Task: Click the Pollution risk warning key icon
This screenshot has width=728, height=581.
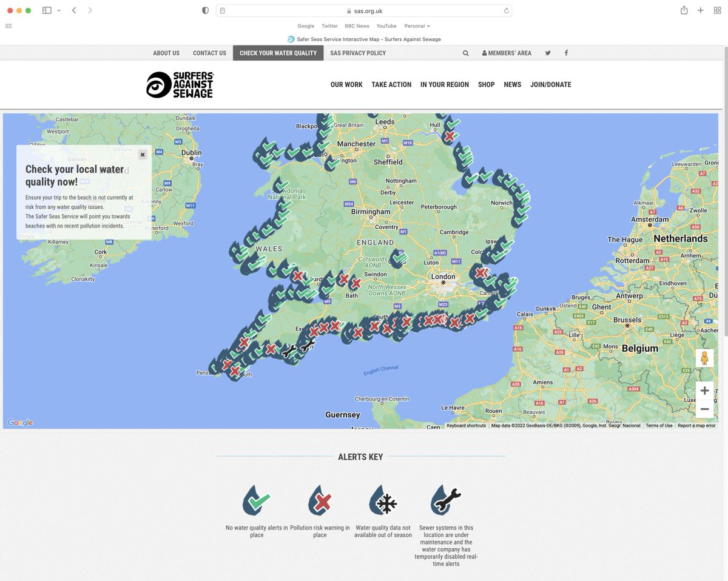Action: [320, 501]
